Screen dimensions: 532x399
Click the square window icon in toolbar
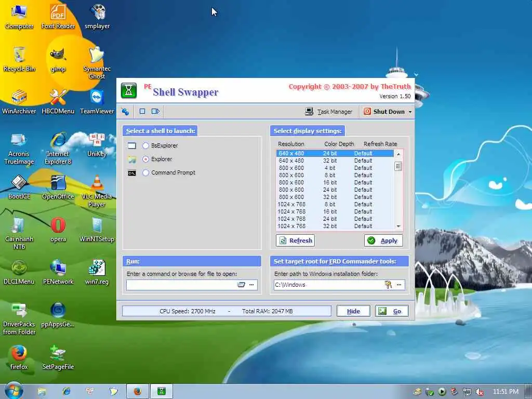coord(142,111)
